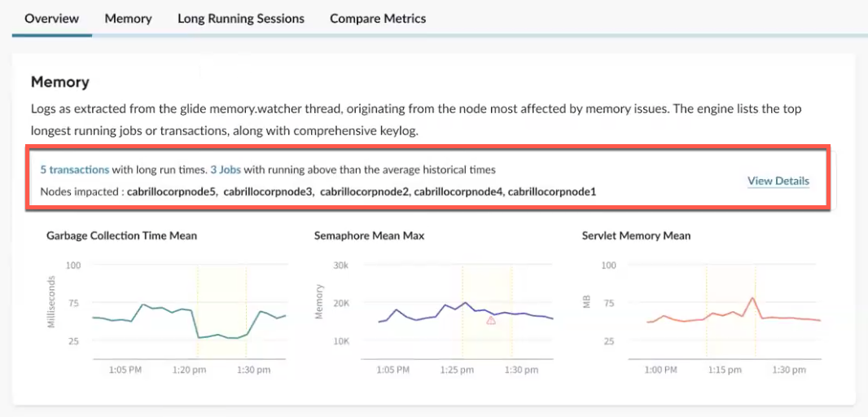Click the View Details link

(x=778, y=181)
